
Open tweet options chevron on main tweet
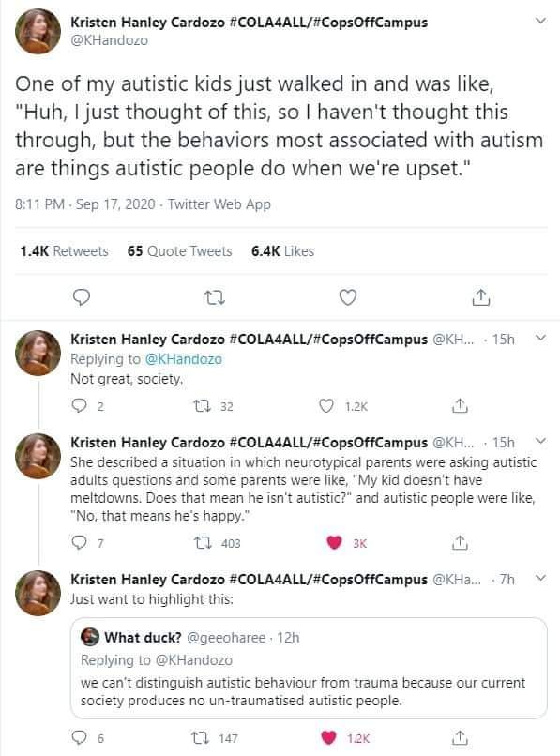click(x=541, y=21)
